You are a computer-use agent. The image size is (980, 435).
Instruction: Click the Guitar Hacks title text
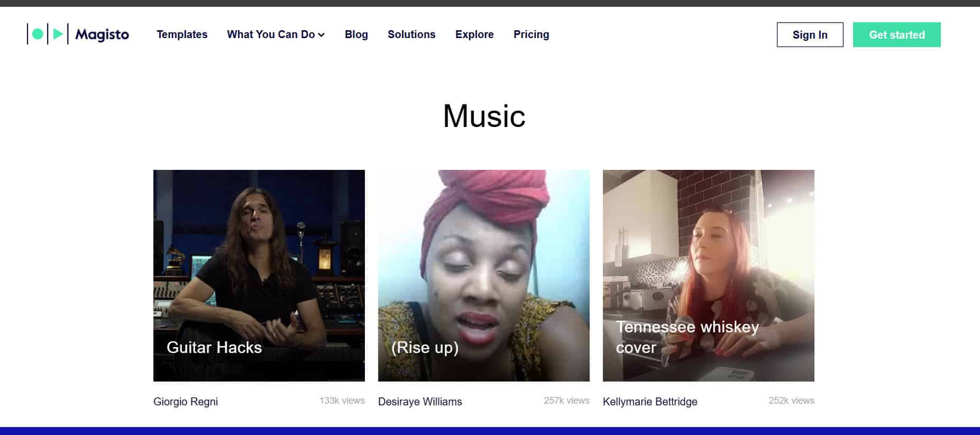[x=214, y=347]
